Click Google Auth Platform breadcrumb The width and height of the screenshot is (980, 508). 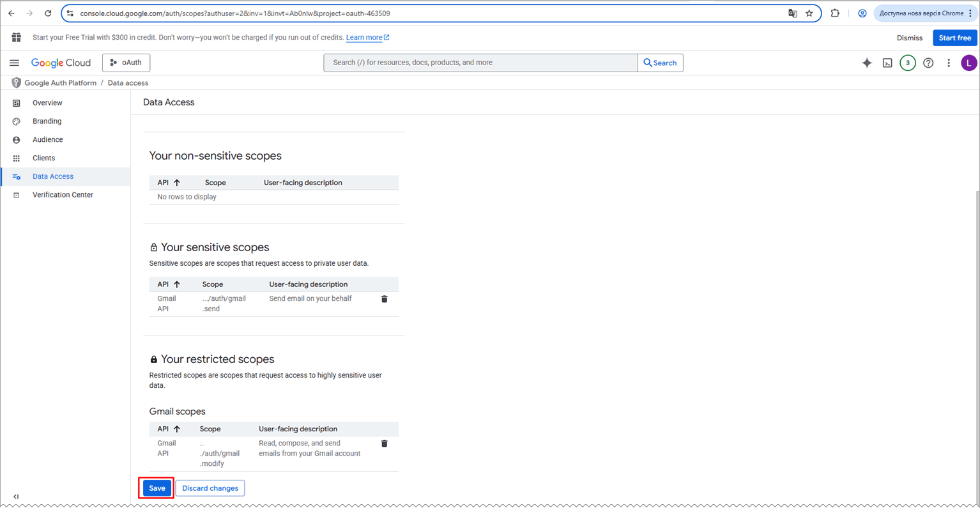pyautogui.click(x=60, y=83)
